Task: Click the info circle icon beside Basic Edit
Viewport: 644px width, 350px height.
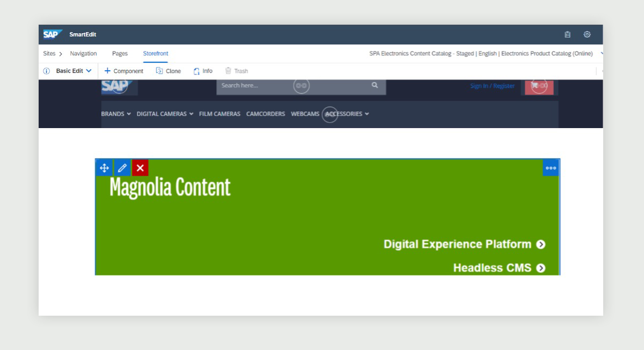Action: pyautogui.click(x=47, y=71)
